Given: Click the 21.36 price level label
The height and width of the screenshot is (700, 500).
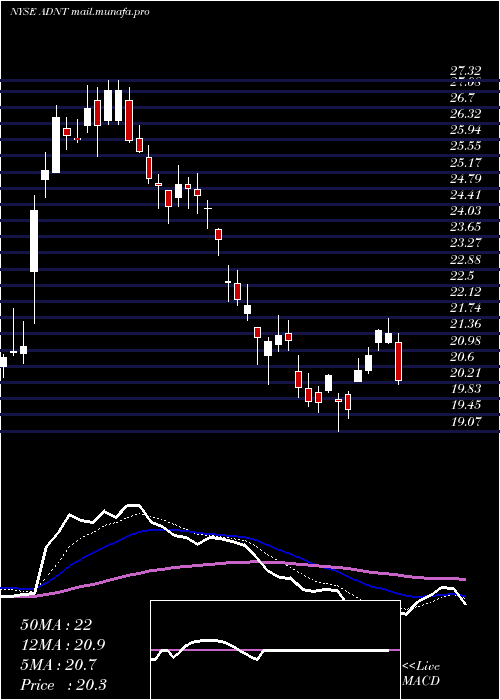Looking at the screenshot, I should [465, 324].
